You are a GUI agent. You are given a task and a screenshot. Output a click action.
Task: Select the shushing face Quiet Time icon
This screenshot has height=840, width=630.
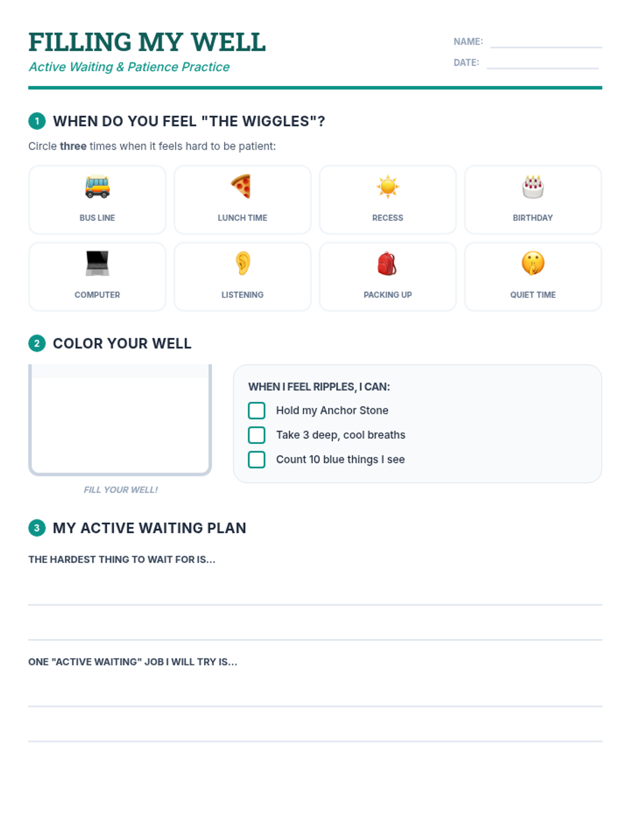point(533,263)
